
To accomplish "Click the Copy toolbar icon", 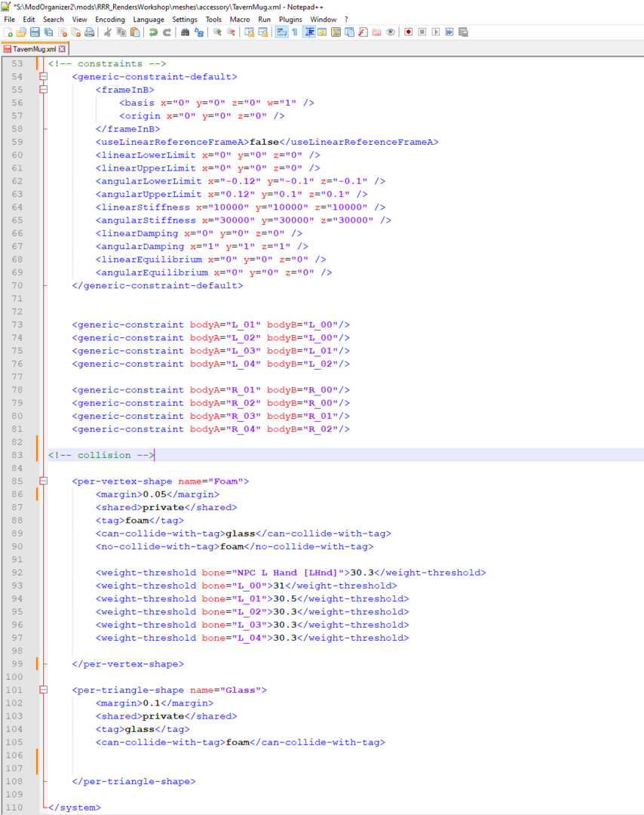I will pos(121,32).
